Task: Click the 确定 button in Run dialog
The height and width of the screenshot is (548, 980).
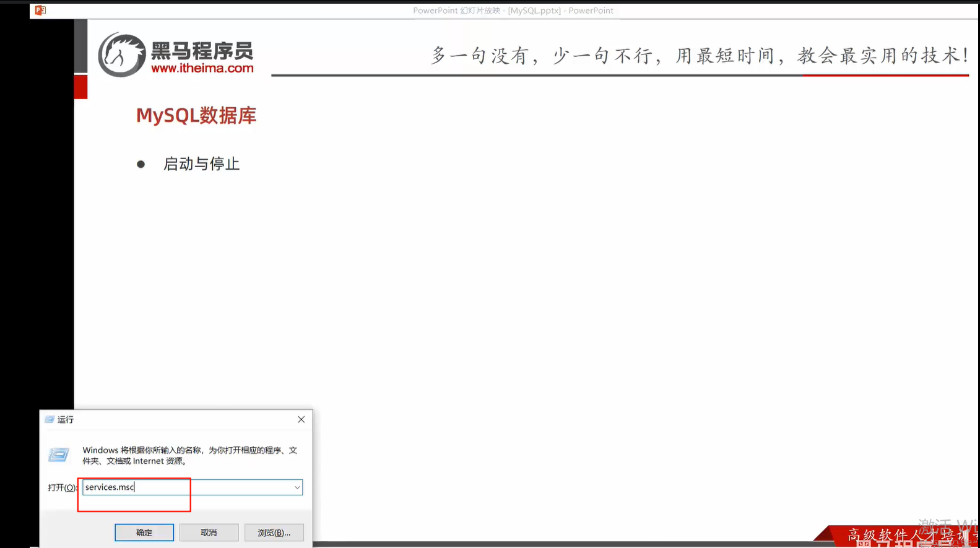Action: pyautogui.click(x=144, y=533)
